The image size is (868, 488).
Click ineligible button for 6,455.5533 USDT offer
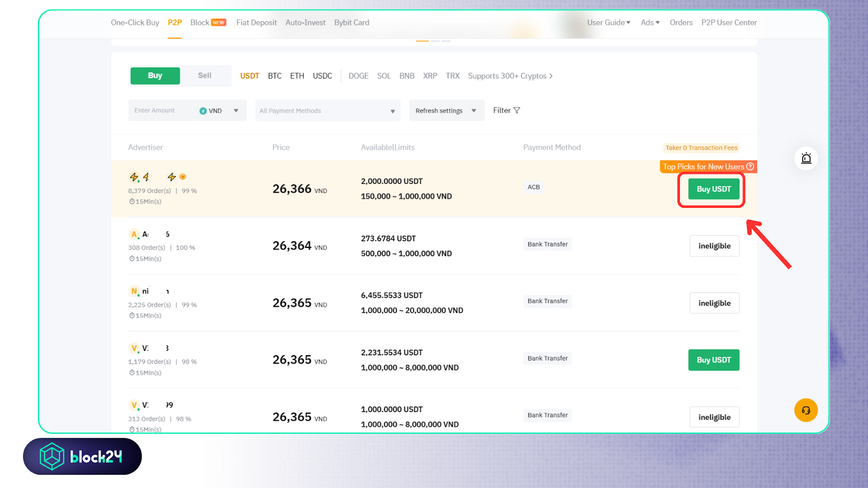714,303
